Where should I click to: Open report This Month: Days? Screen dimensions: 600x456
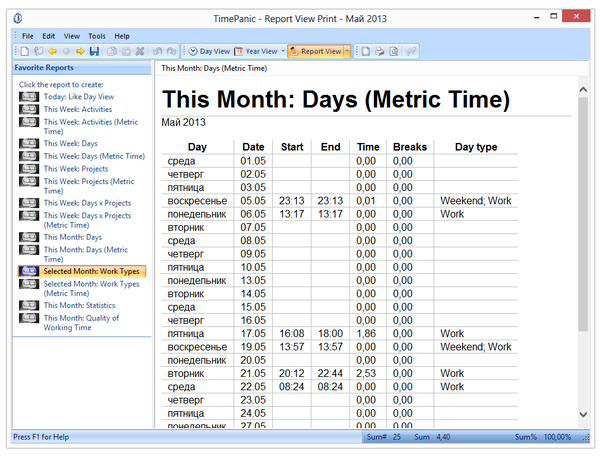click(73, 237)
